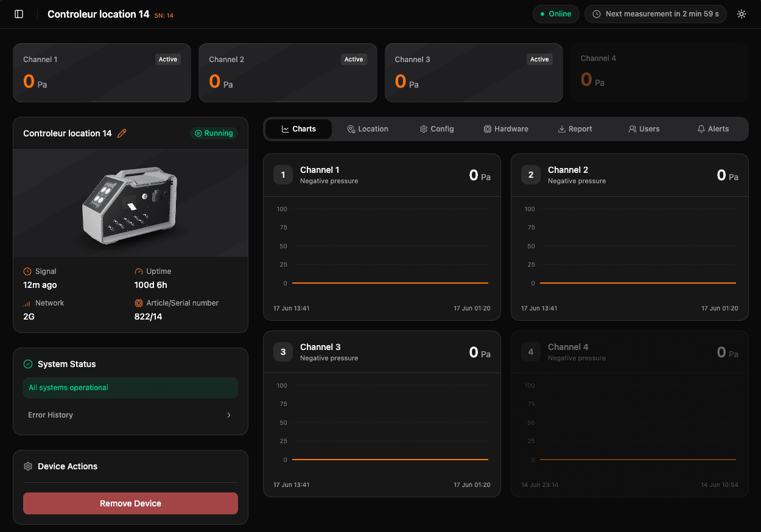Switch to the Hardware tab
761x532 pixels.
[x=506, y=129]
